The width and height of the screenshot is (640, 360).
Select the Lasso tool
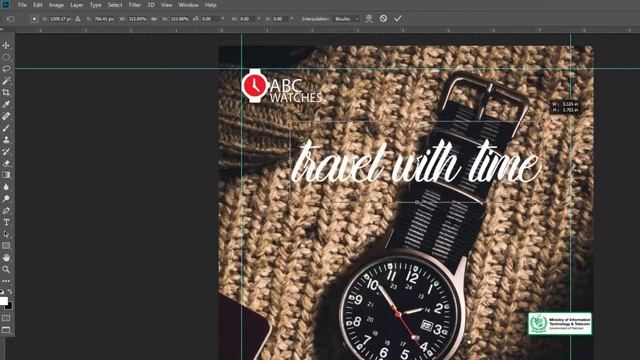[6, 69]
